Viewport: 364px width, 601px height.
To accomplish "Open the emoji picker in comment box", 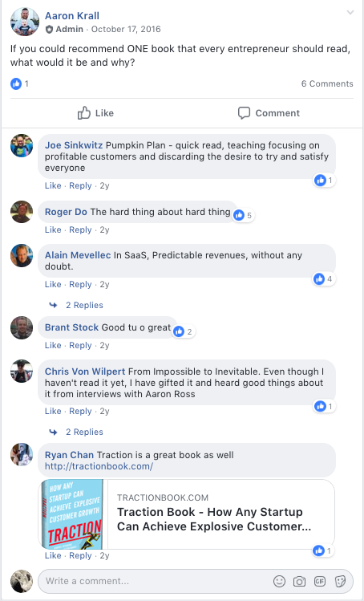I will click(x=279, y=582).
